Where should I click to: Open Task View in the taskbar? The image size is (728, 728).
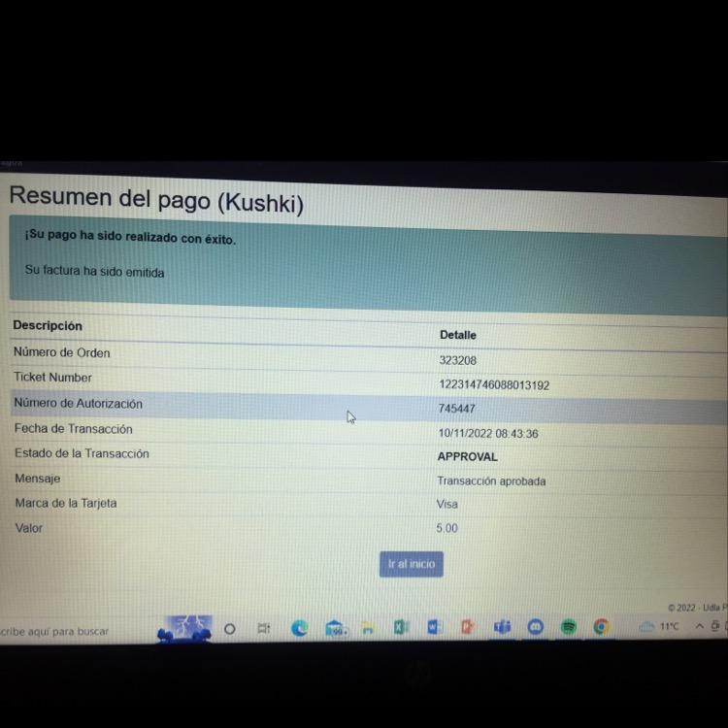coord(264,629)
